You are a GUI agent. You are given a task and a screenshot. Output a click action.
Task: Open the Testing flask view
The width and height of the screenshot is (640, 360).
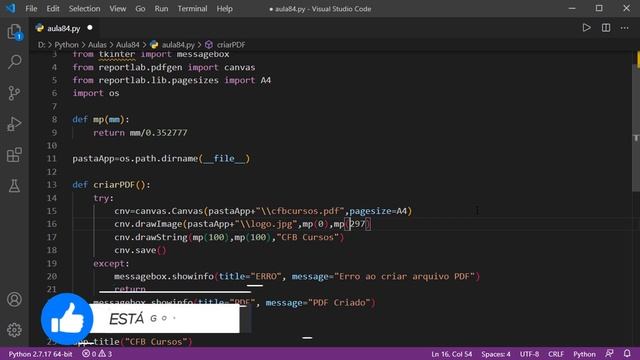pyautogui.click(x=14, y=186)
